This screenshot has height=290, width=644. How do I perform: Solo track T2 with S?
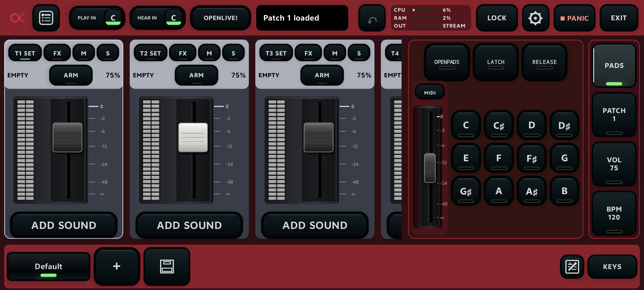(x=233, y=53)
